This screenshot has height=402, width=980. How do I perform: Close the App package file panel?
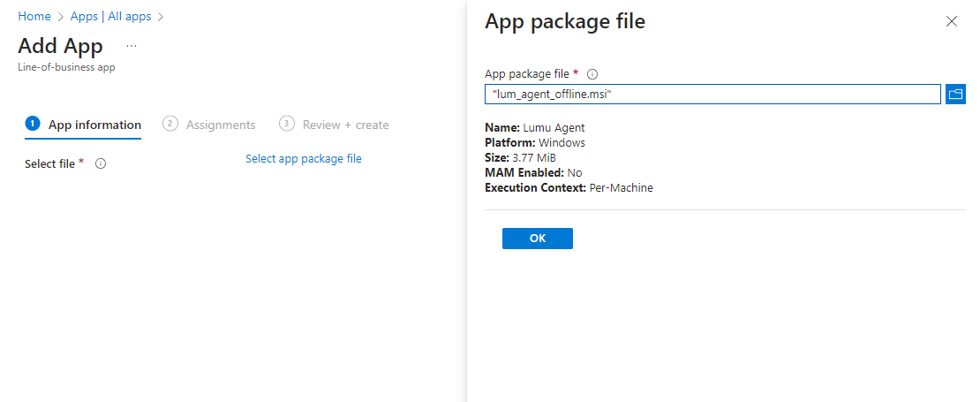(x=951, y=22)
